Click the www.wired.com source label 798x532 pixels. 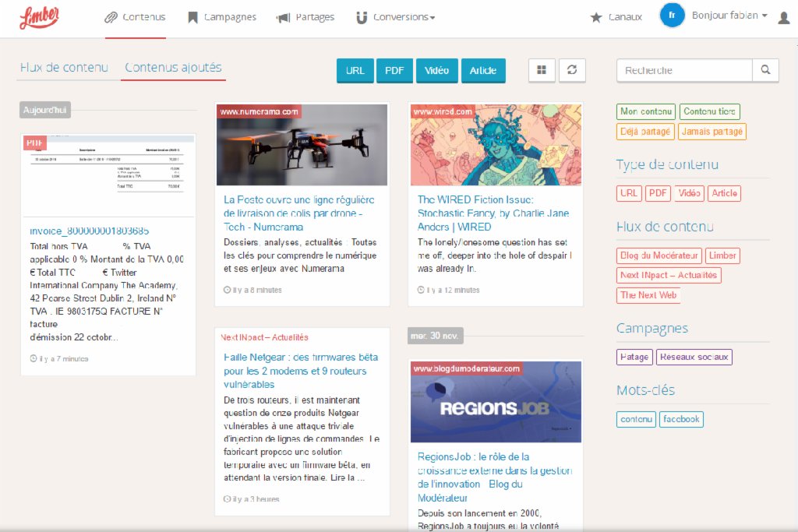tap(443, 111)
